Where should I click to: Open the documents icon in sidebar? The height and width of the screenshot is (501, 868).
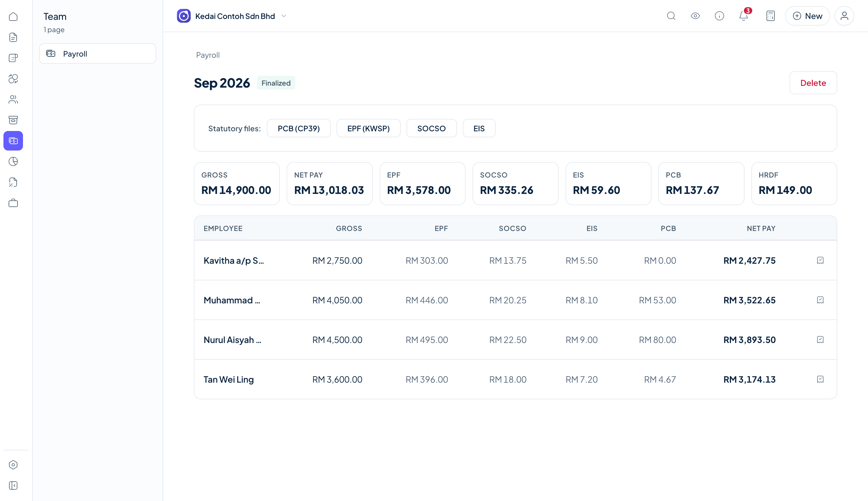coord(13,37)
